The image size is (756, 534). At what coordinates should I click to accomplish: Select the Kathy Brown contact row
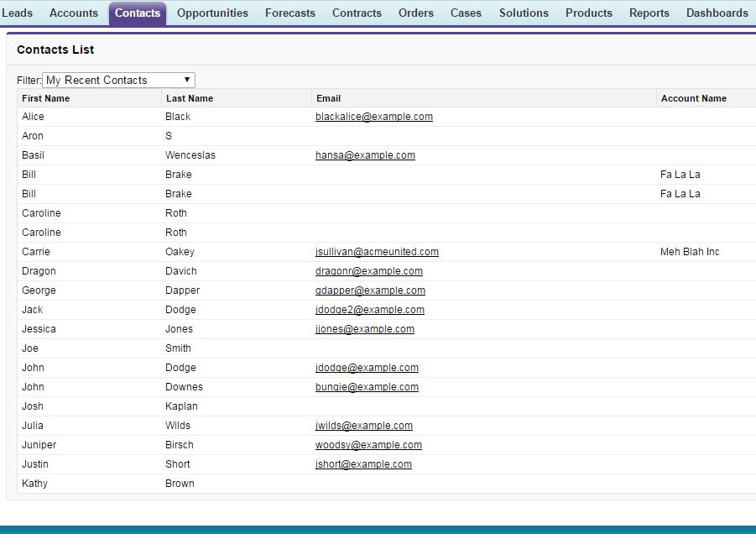(x=35, y=484)
